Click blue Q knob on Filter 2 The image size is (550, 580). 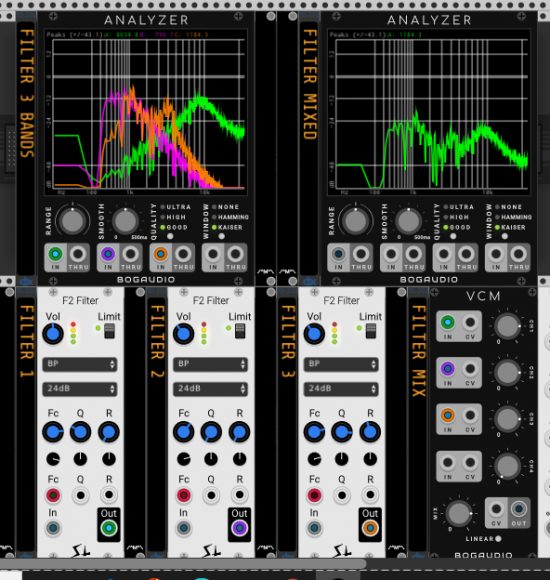tap(211, 432)
